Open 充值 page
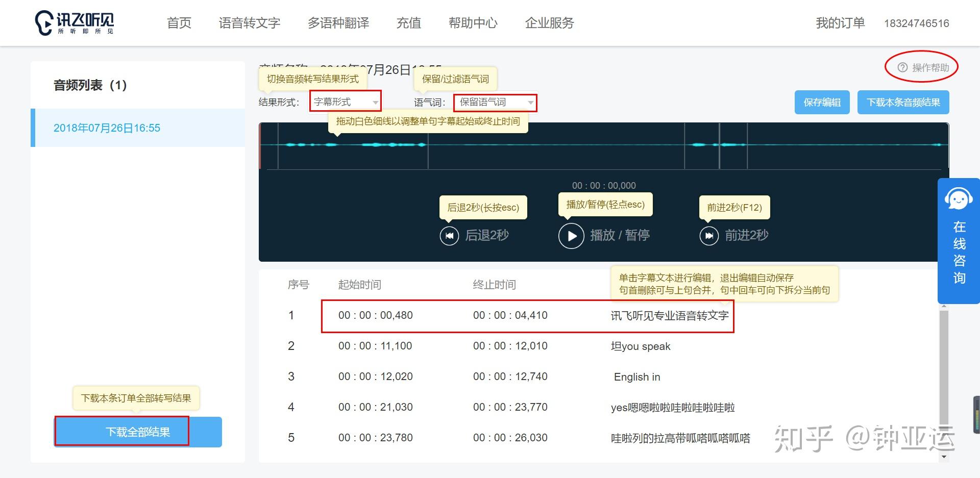 409,23
